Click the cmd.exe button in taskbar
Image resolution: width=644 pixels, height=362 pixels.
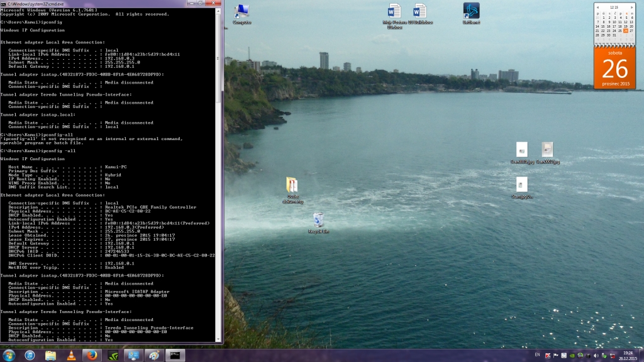pyautogui.click(x=175, y=355)
